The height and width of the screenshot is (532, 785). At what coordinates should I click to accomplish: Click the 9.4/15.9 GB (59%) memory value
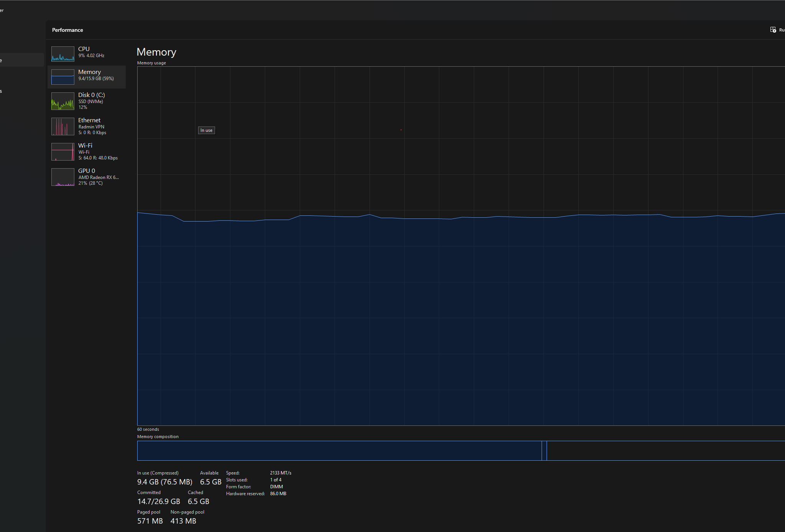point(96,79)
